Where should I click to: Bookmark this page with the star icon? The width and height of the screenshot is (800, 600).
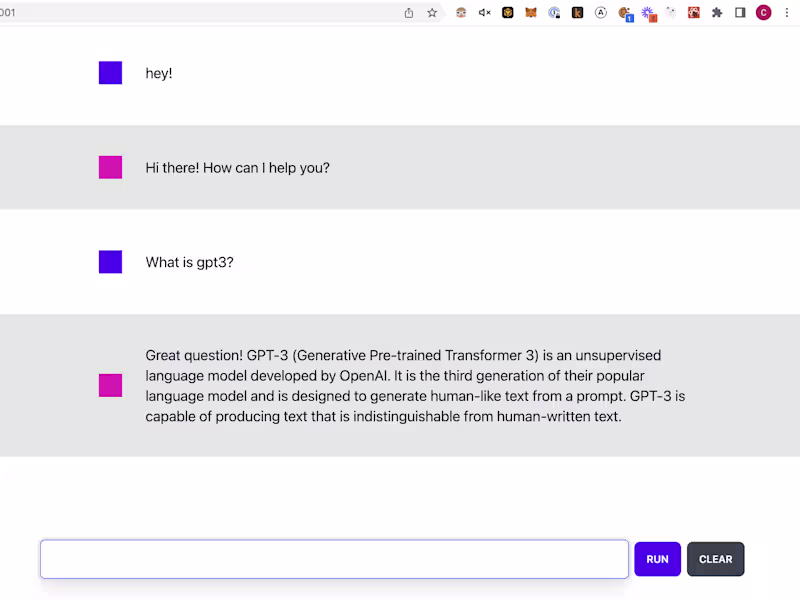coord(432,13)
